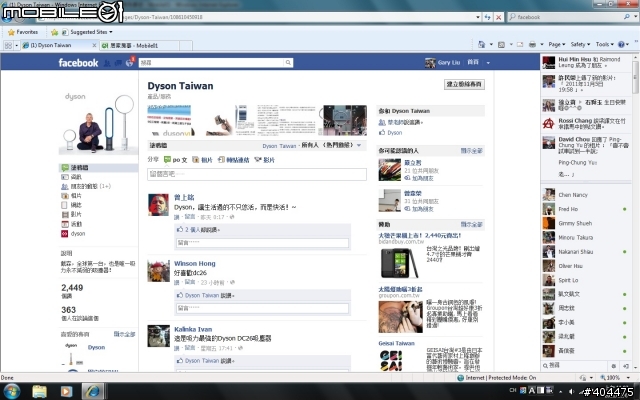Open the notifications globe with red badge
The height and width of the screenshot is (400, 640).
tap(130, 62)
